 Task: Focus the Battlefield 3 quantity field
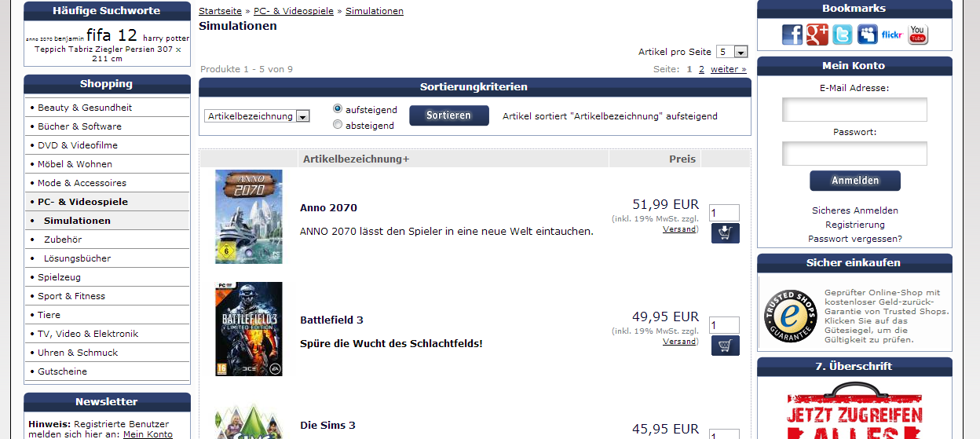724,325
